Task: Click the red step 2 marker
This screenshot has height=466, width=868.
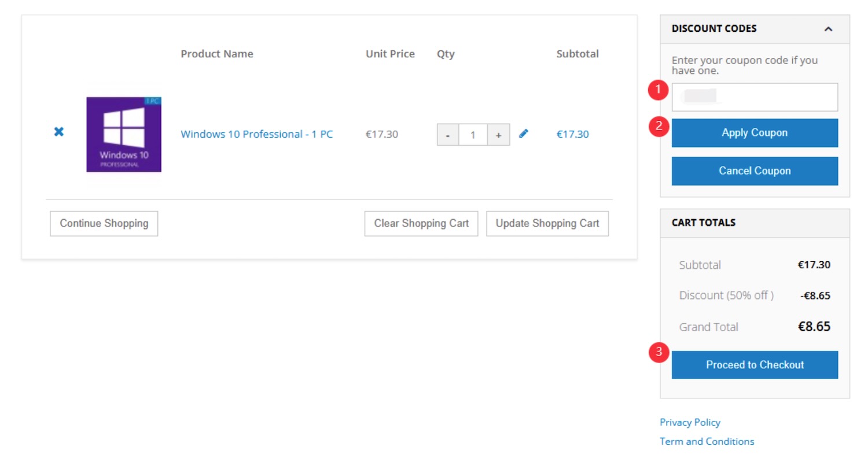Action: [x=659, y=126]
